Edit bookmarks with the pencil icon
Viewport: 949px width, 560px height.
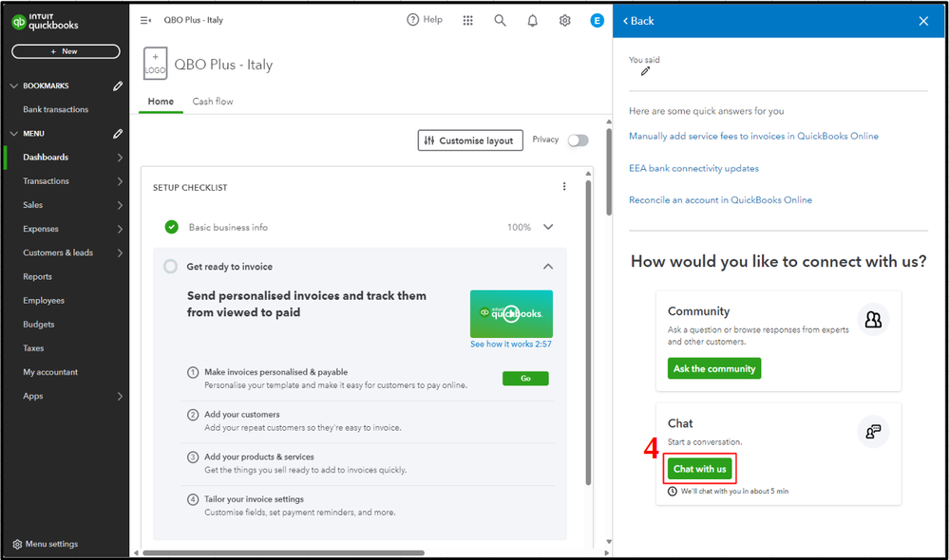coord(118,85)
